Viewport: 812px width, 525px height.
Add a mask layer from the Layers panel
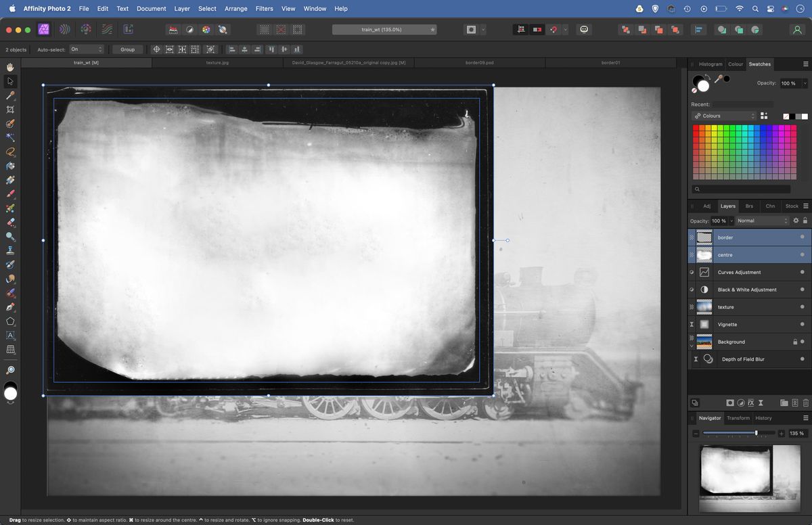coord(729,403)
